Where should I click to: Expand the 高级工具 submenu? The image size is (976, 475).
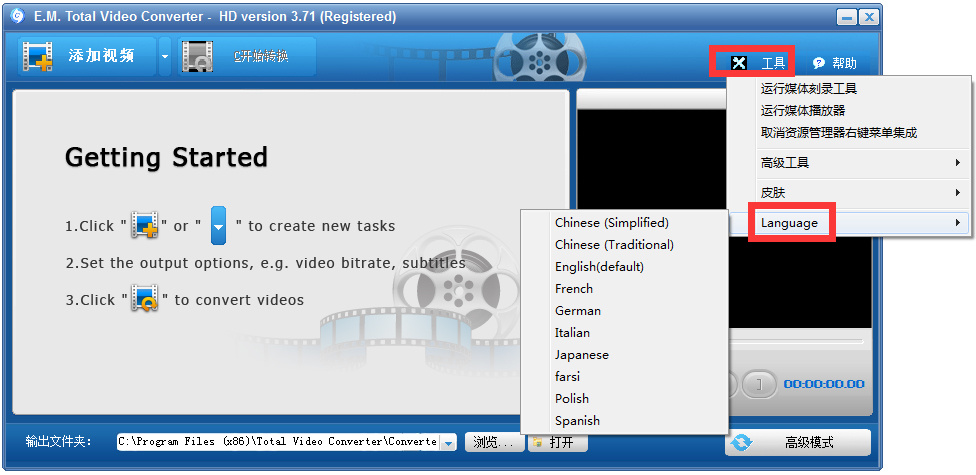point(848,163)
